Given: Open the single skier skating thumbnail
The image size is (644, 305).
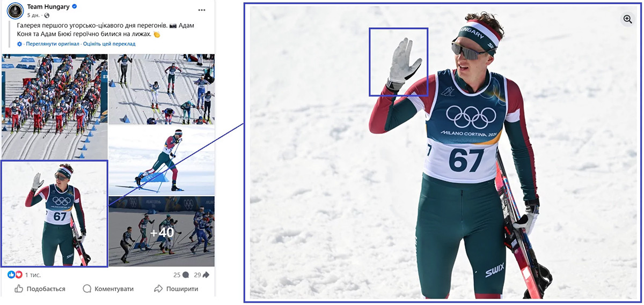Looking at the screenshot, I should point(162,160).
